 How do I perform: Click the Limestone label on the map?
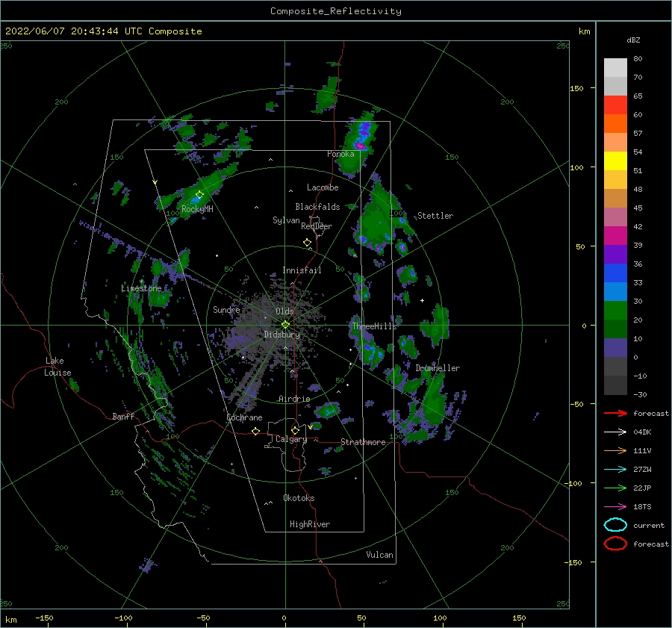(x=141, y=288)
